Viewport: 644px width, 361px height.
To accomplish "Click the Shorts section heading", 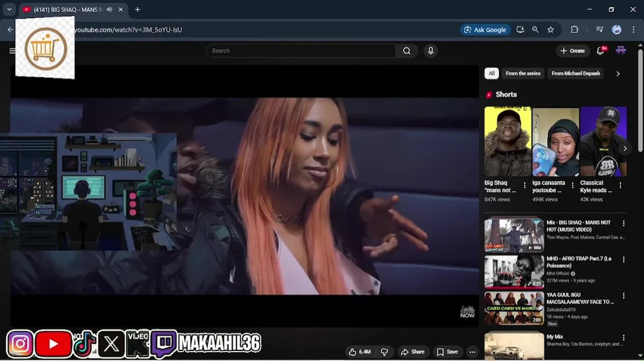I will (506, 94).
